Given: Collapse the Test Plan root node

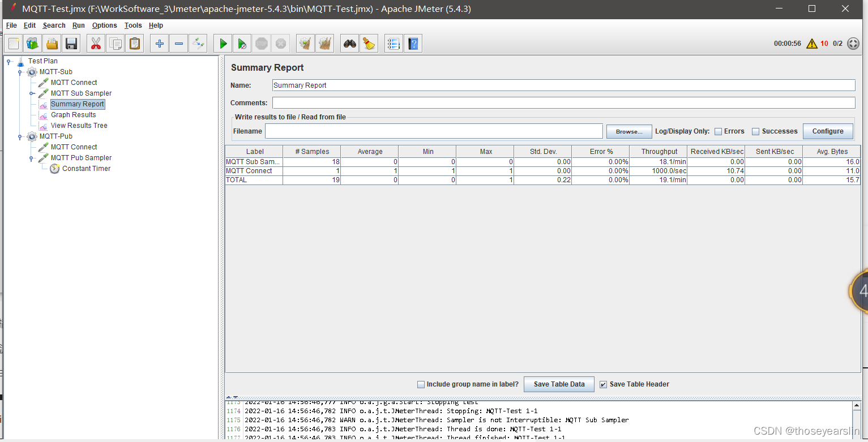Looking at the screenshot, I should 8,61.
